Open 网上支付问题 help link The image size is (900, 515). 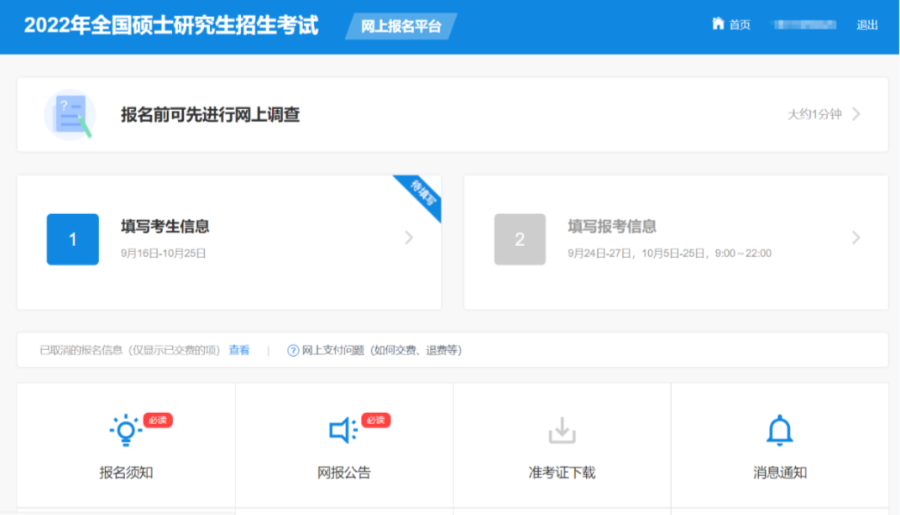[382, 350]
